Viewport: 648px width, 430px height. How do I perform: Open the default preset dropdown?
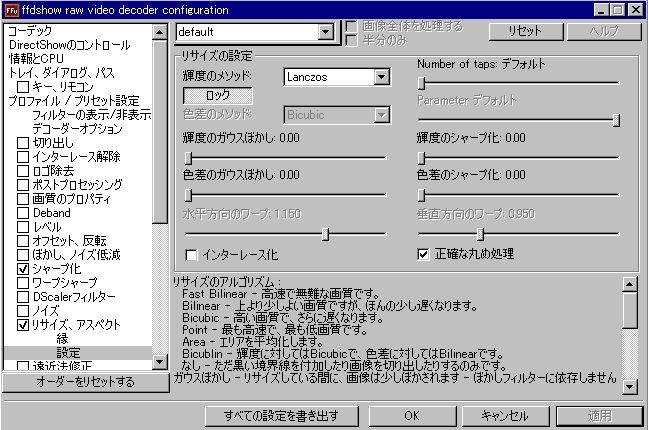[x=326, y=32]
